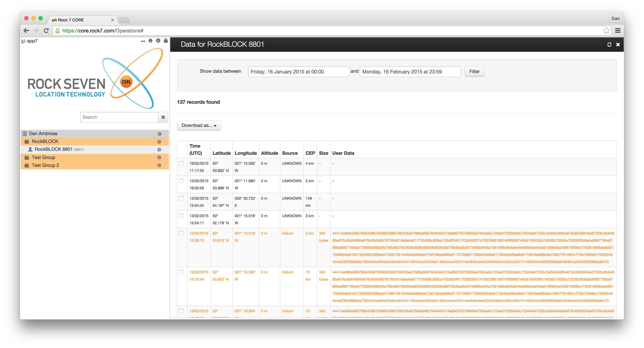The height and width of the screenshot is (348, 644).
Task: Click the Dan profile button in Chrome
Action: tap(615, 19)
